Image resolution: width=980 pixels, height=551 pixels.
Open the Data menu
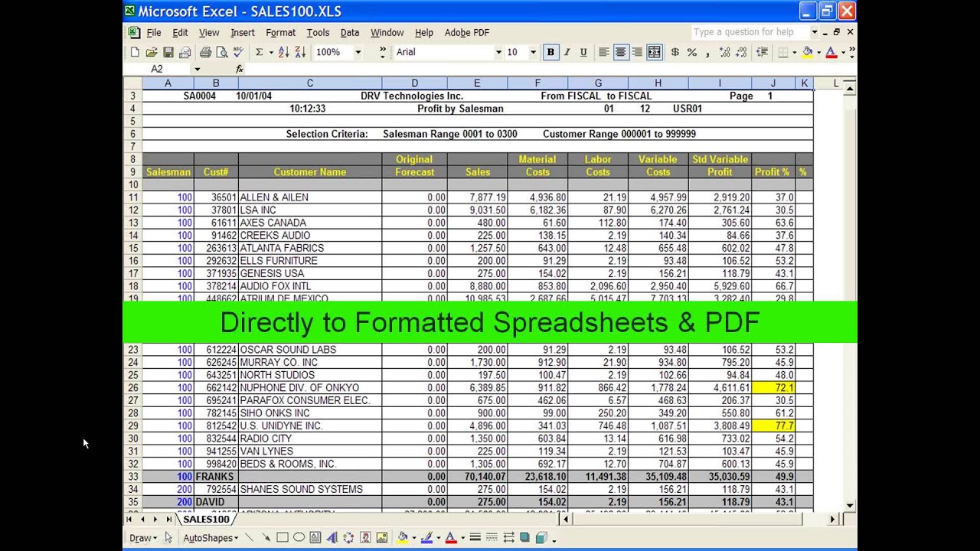pyautogui.click(x=350, y=33)
